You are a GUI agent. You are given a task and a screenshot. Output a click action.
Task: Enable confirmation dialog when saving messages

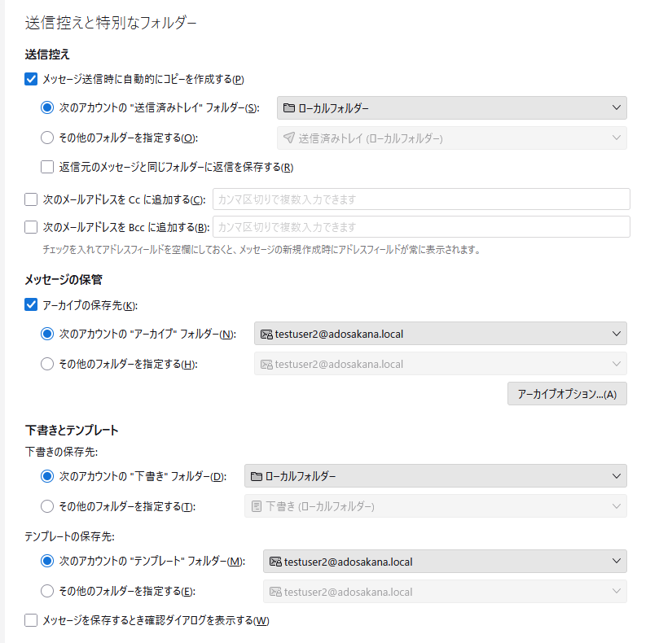[32, 621]
